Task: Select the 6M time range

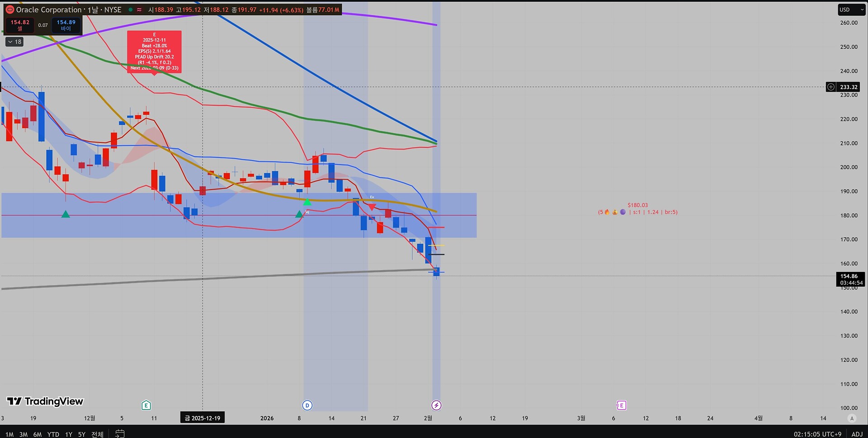Action: (x=38, y=434)
